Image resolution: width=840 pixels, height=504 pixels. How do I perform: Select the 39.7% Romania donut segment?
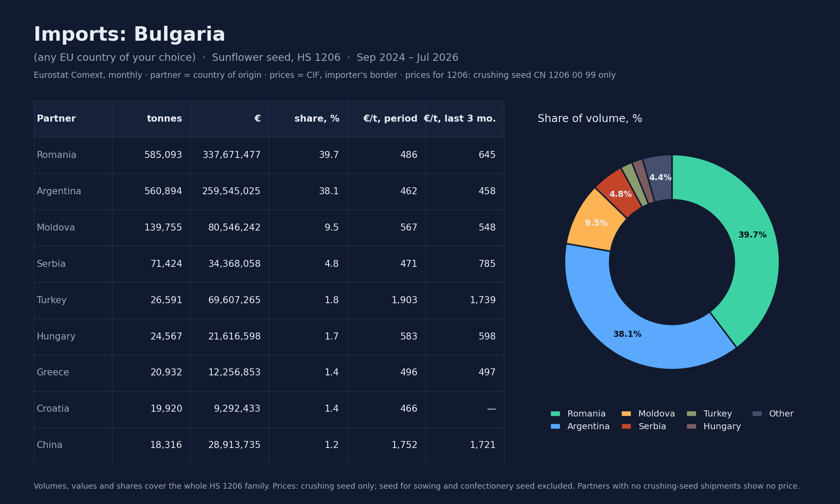(752, 235)
